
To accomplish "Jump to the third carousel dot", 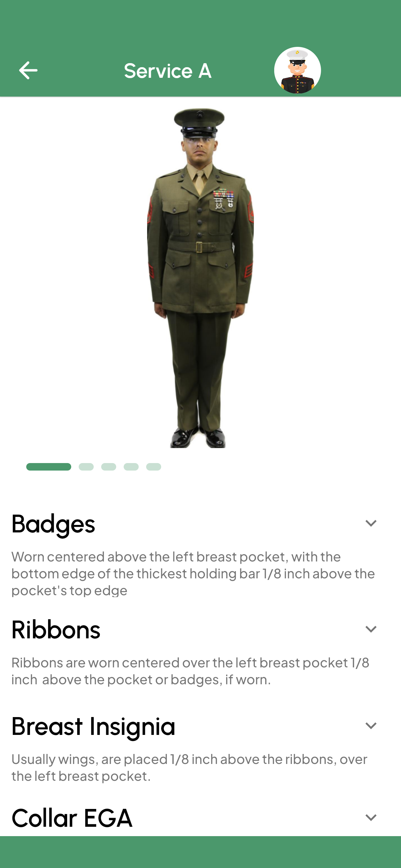I will (x=109, y=467).
